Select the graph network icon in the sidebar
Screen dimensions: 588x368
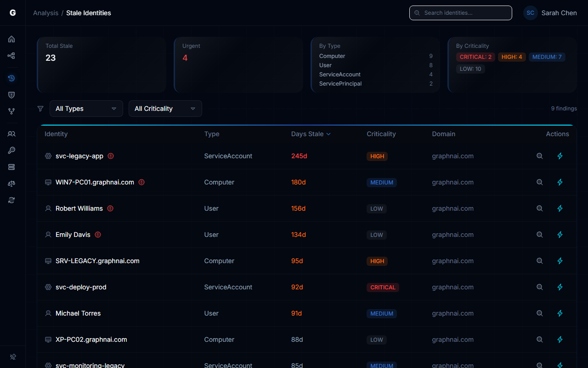(x=11, y=56)
